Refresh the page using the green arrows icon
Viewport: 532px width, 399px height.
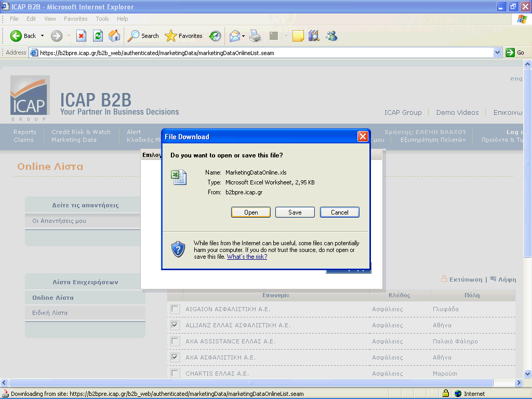pos(98,36)
